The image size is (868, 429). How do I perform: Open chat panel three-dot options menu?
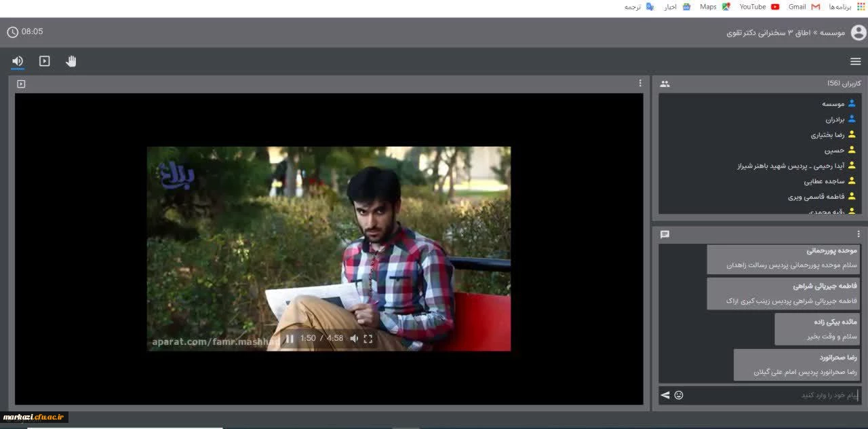858,234
